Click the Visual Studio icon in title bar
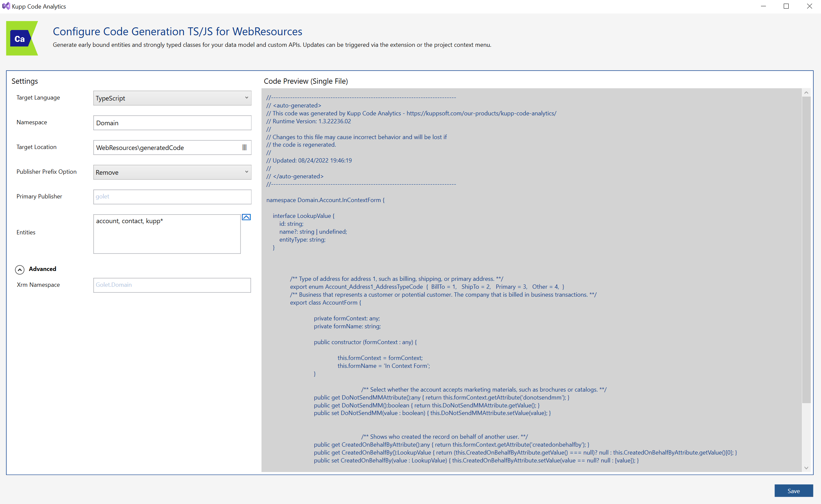Viewport: 821px width, 504px height. pos(6,6)
